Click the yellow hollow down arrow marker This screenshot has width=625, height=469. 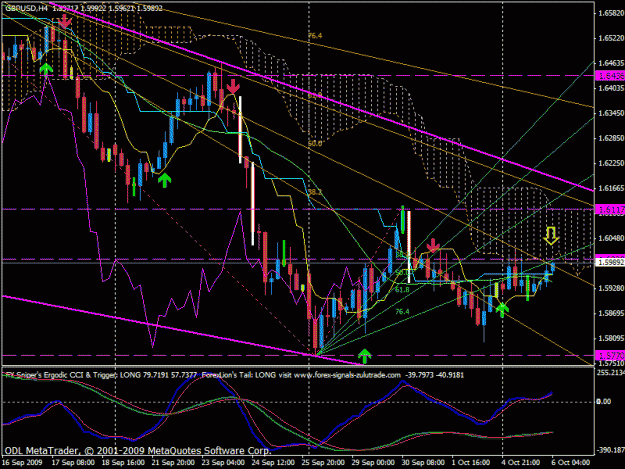tap(551, 235)
